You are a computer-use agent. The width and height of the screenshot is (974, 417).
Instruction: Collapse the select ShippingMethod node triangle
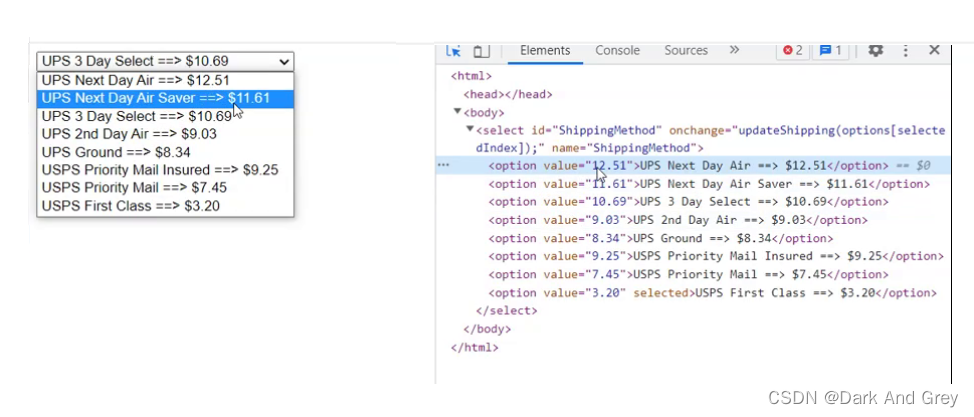(x=470, y=129)
